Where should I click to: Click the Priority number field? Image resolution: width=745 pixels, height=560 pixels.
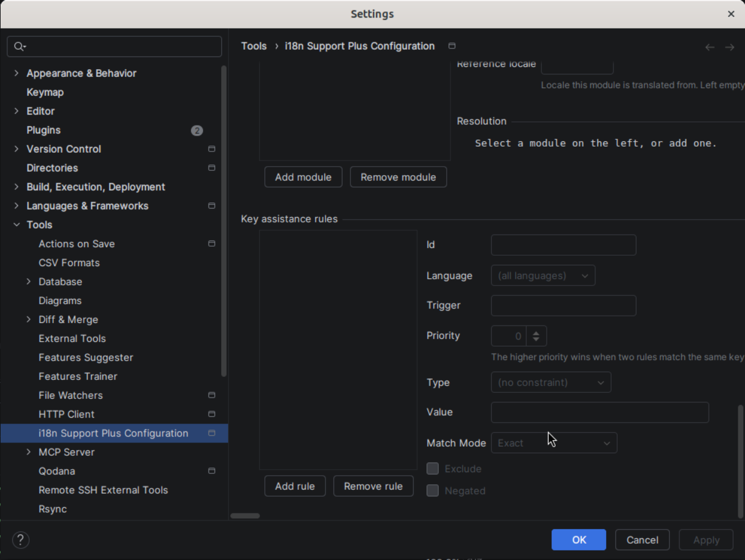509,336
